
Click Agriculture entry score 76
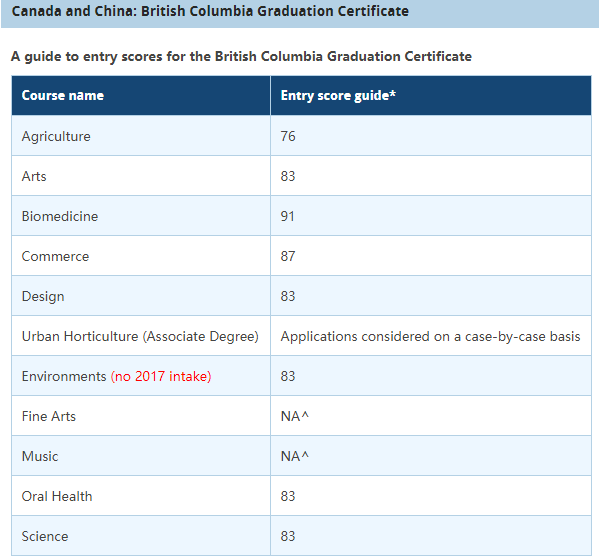(288, 136)
